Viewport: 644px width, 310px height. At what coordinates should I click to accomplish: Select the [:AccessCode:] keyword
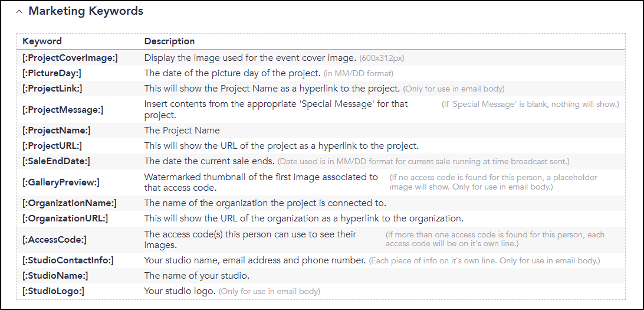pyautogui.click(x=54, y=240)
